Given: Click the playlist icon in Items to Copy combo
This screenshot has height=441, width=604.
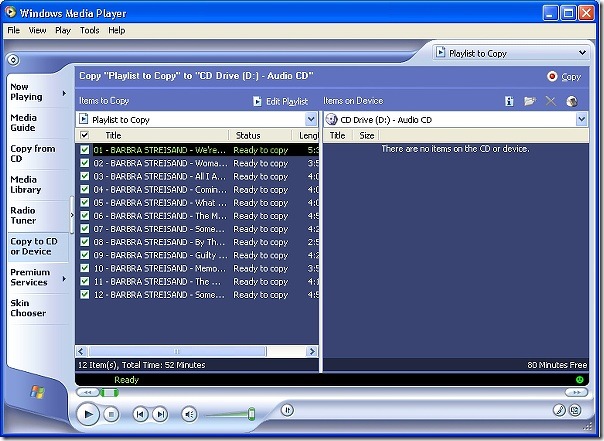Looking at the screenshot, I should point(83,119).
